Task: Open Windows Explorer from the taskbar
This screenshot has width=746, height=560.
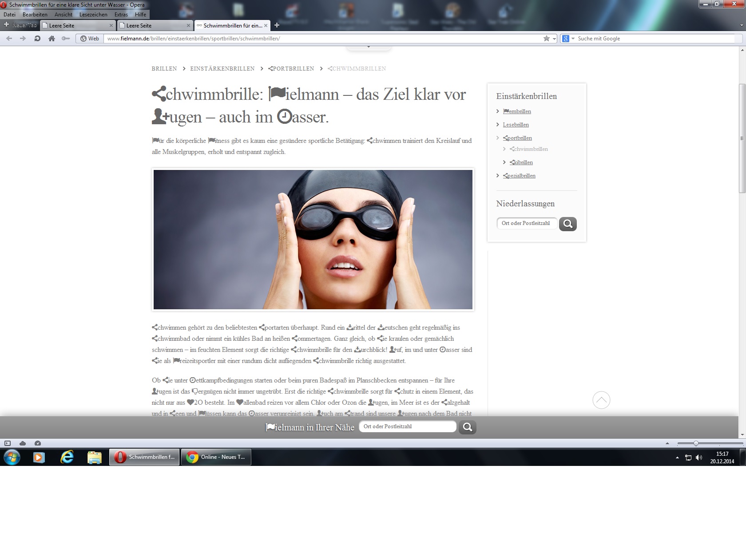Action: (94, 457)
